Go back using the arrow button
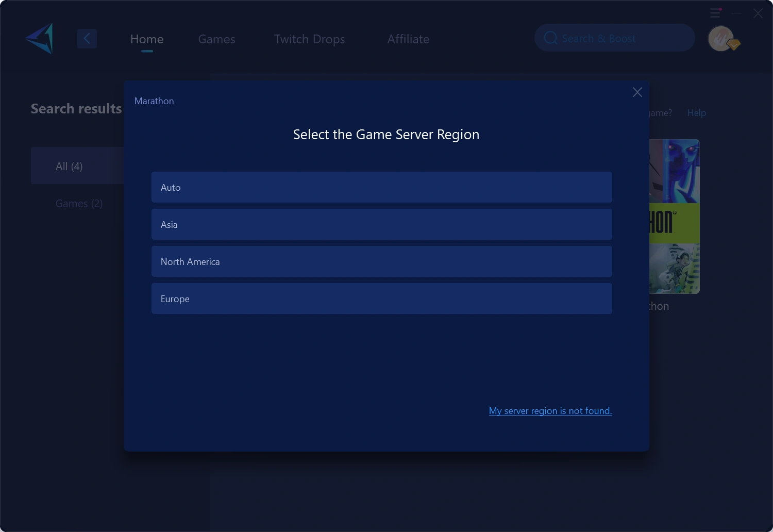 (87, 39)
